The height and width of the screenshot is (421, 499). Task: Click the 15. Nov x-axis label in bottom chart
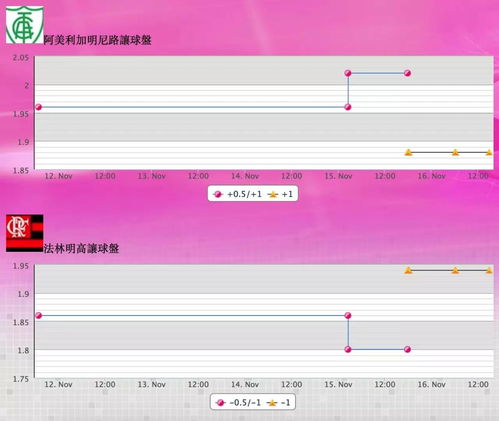(x=338, y=384)
